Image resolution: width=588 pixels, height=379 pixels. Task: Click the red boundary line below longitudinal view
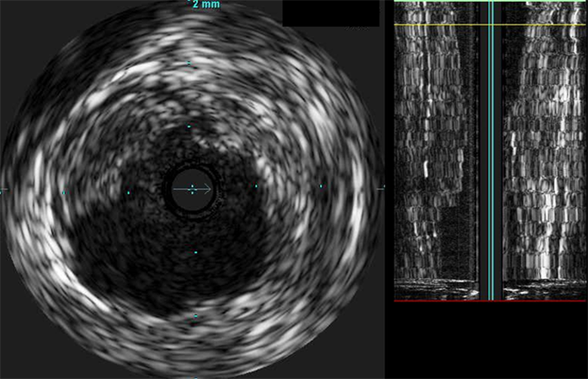pyautogui.click(x=490, y=301)
